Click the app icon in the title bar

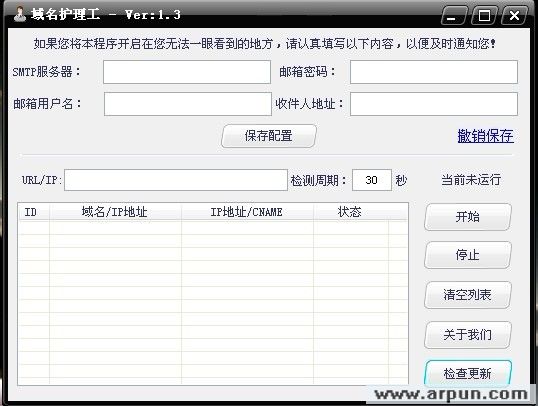(x=20, y=14)
